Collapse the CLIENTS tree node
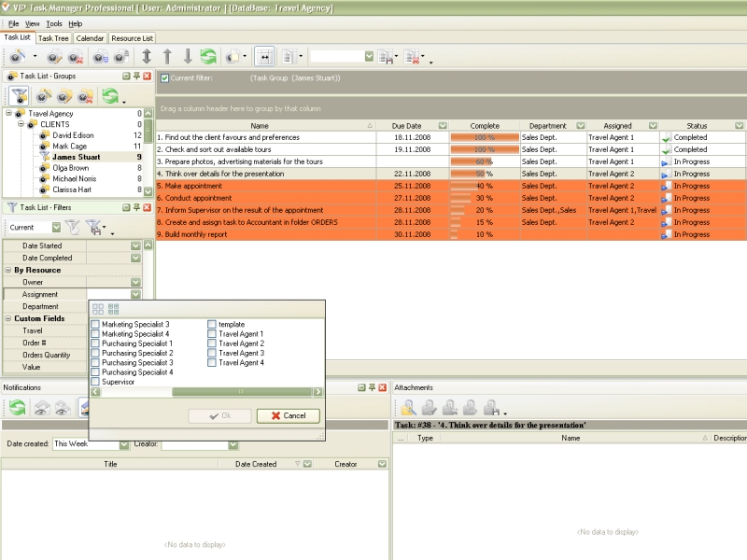747x560 pixels. pyautogui.click(x=21, y=124)
